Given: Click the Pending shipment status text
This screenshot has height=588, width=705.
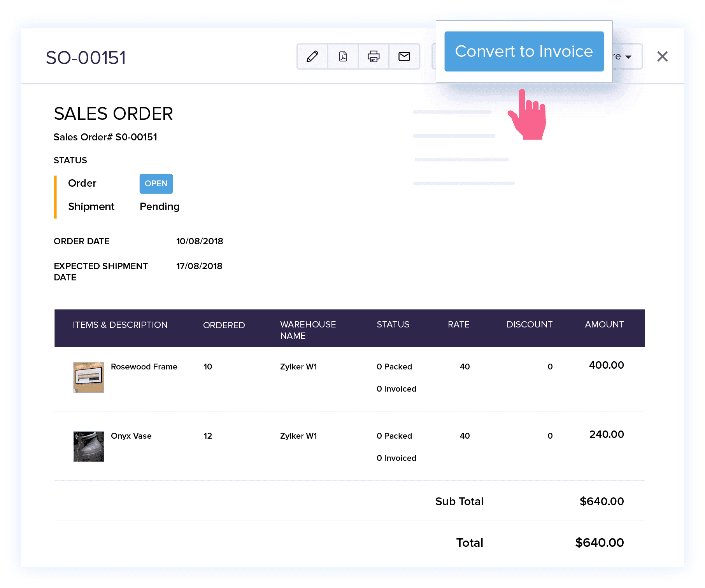Looking at the screenshot, I should [160, 206].
